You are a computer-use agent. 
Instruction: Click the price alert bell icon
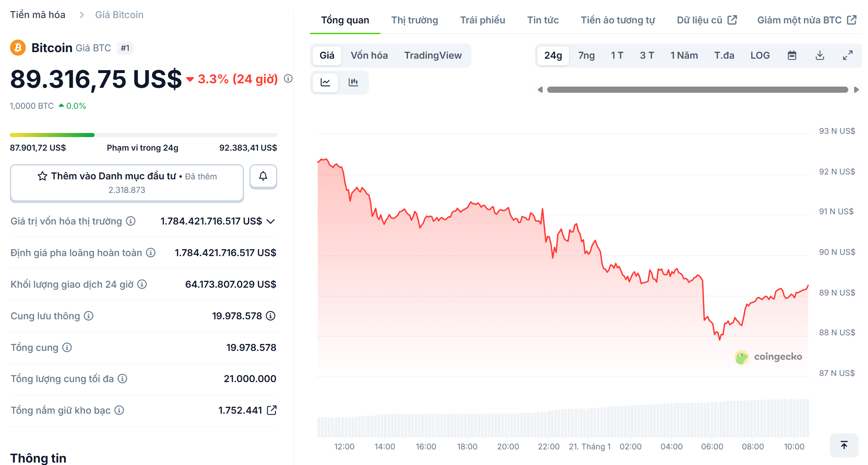coord(263,176)
